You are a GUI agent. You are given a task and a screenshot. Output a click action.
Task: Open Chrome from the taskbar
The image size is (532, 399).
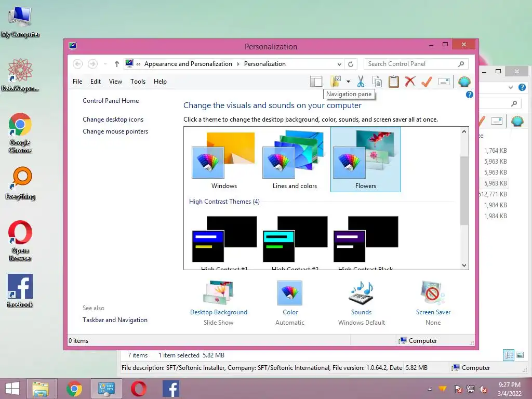coord(74,389)
